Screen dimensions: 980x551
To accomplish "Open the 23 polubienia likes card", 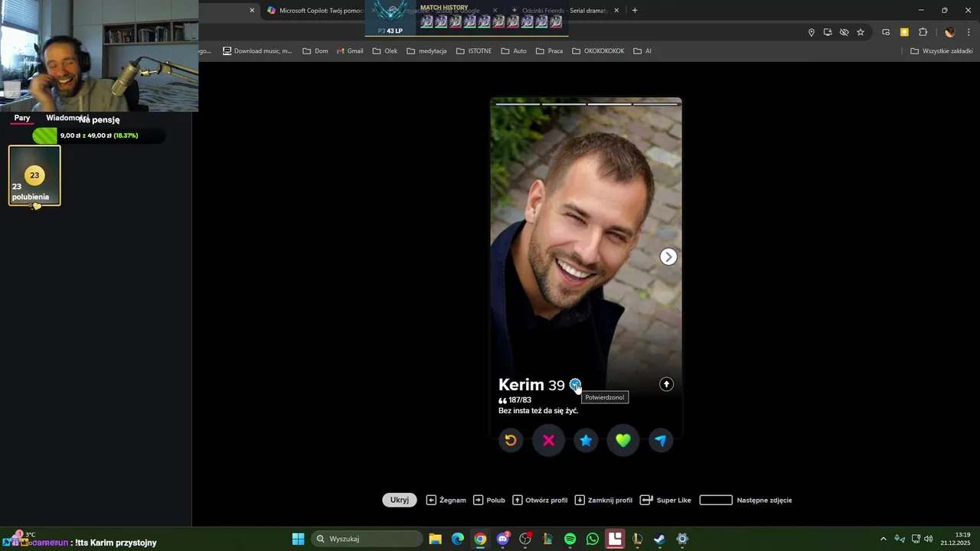I will [x=34, y=176].
